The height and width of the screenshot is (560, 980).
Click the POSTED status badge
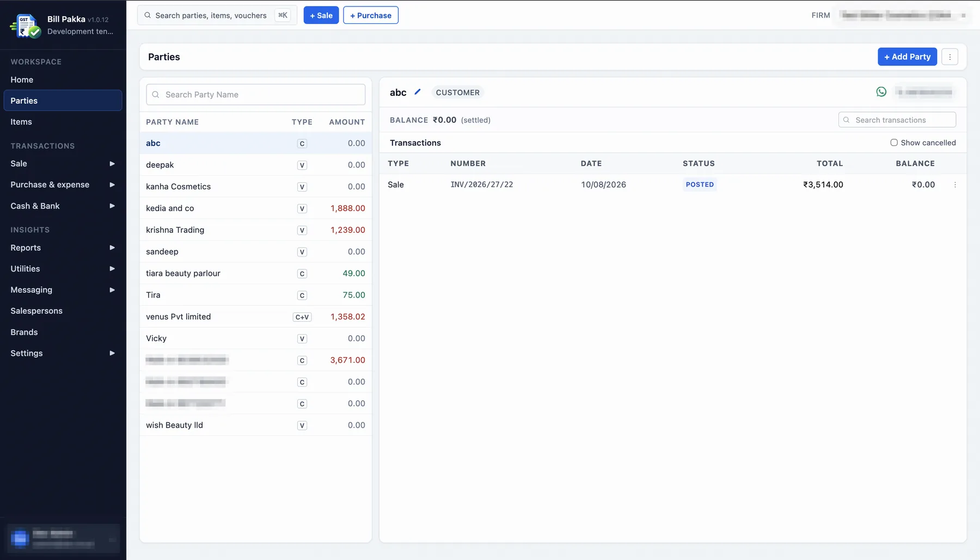coord(700,185)
